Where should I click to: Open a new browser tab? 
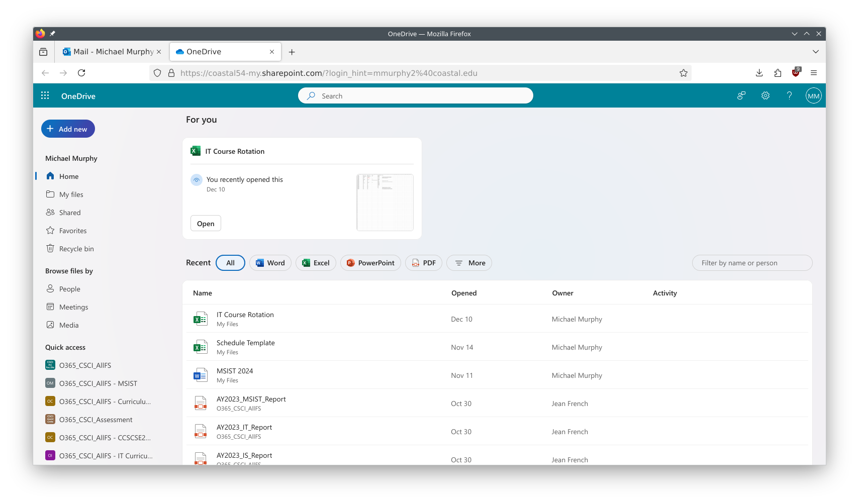click(292, 52)
